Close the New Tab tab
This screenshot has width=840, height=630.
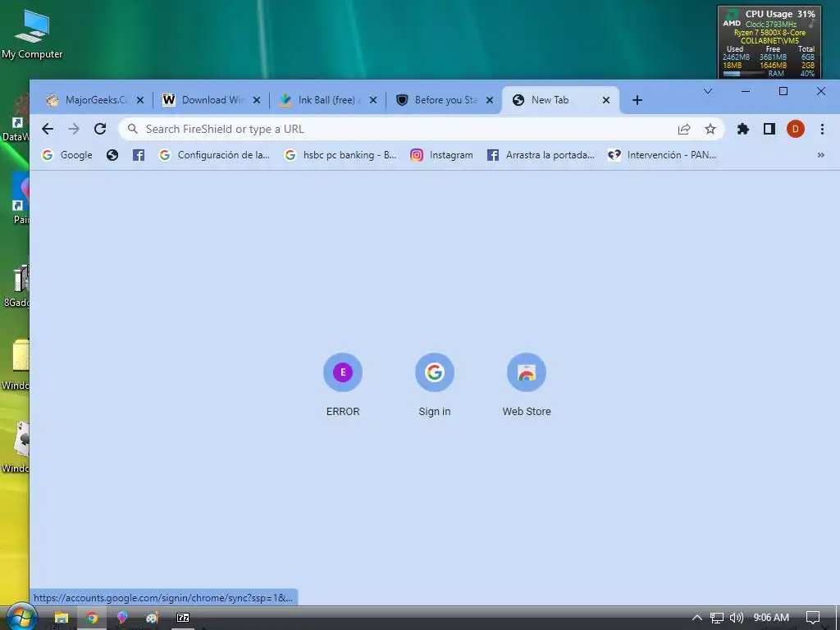click(606, 100)
